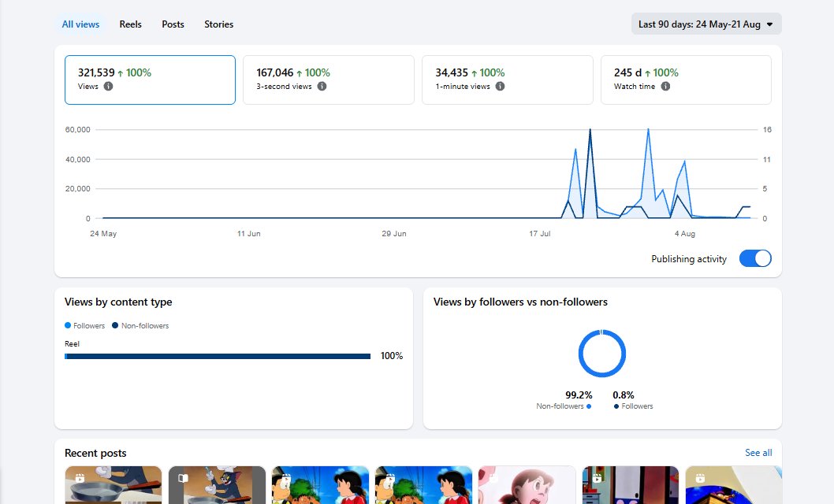Switch to the Posts tab

[x=173, y=24]
